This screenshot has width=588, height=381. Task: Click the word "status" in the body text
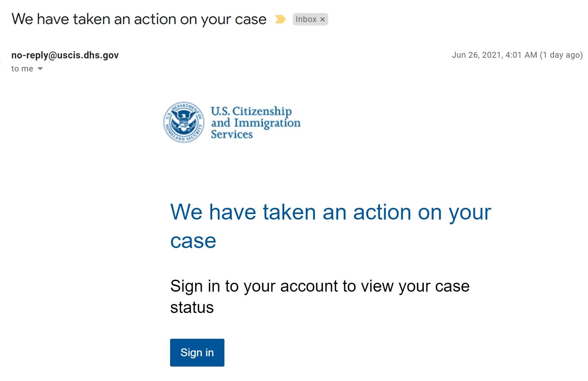click(192, 307)
